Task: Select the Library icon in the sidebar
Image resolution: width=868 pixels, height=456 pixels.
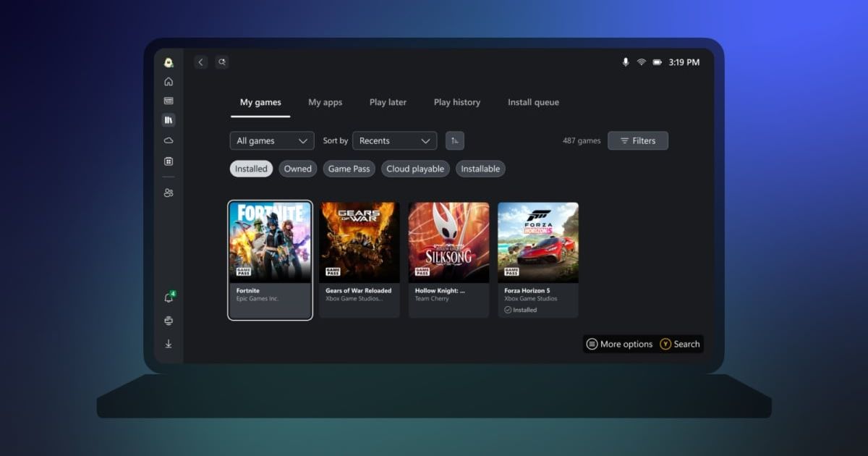Action: [169, 120]
